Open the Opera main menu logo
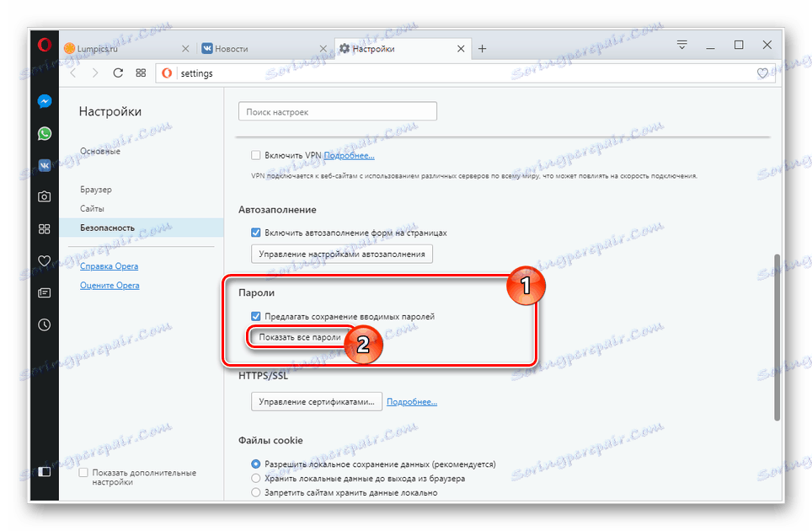Image resolution: width=812 pixels, height=531 pixels. point(45,45)
